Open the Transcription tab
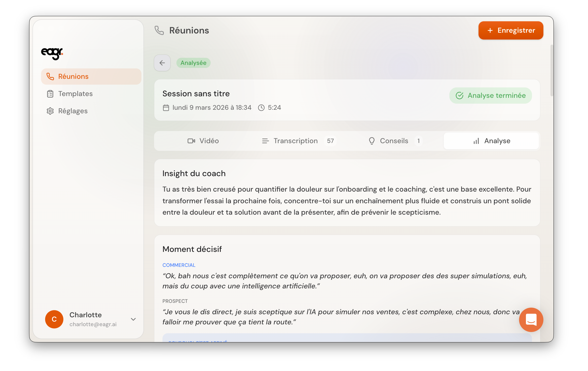Viewport: 588px width, 371px height. coord(295,141)
